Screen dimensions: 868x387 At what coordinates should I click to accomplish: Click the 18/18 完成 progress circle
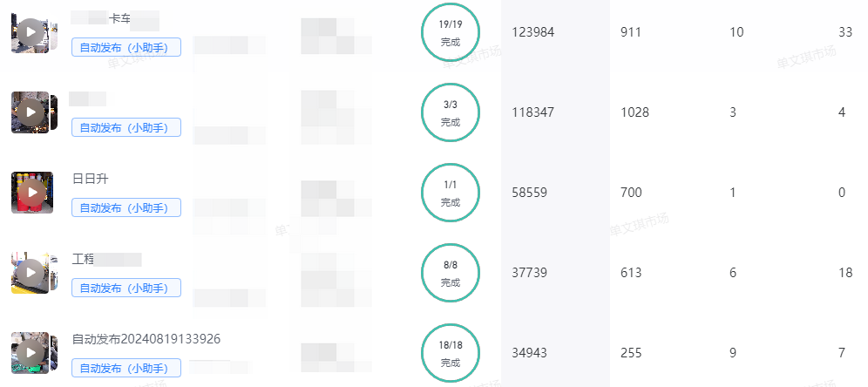click(x=450, y=353)
